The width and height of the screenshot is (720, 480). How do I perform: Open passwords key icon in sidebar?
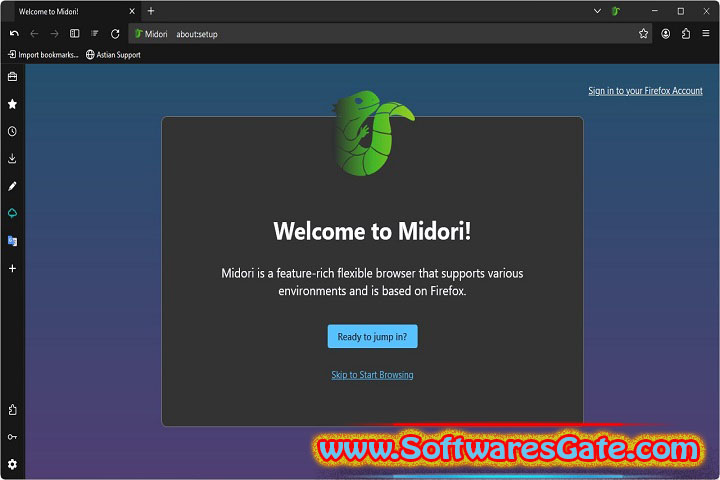coord(12,437)
